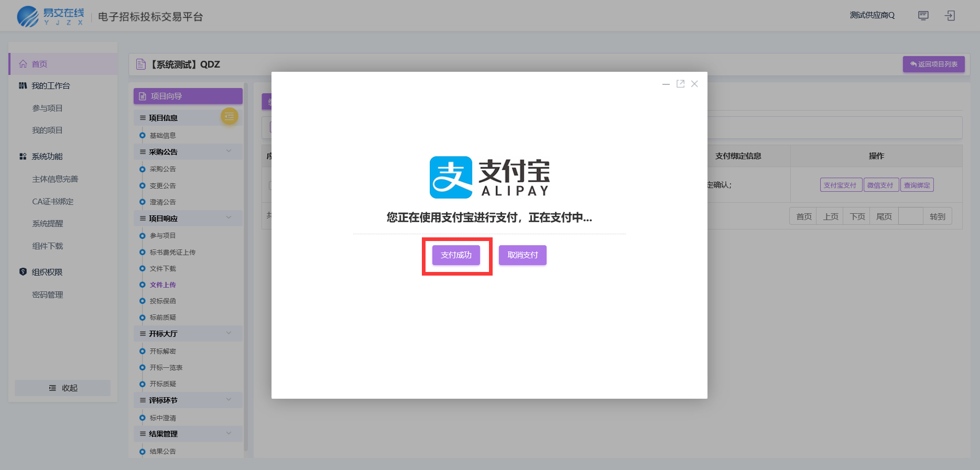Click the Alipay logo image
Image resolution: width=980 pixels, height=470 pixels.
pos(489,177)
